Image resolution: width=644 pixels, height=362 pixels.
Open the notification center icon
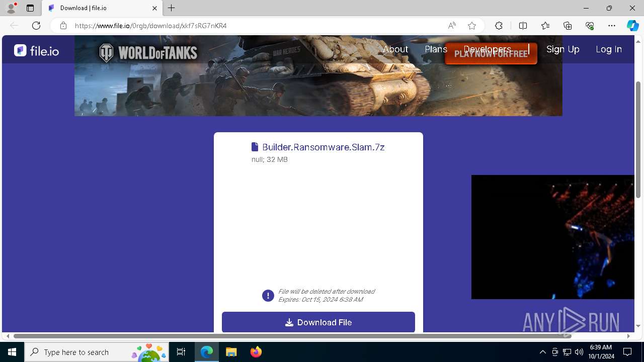[627, 352]
